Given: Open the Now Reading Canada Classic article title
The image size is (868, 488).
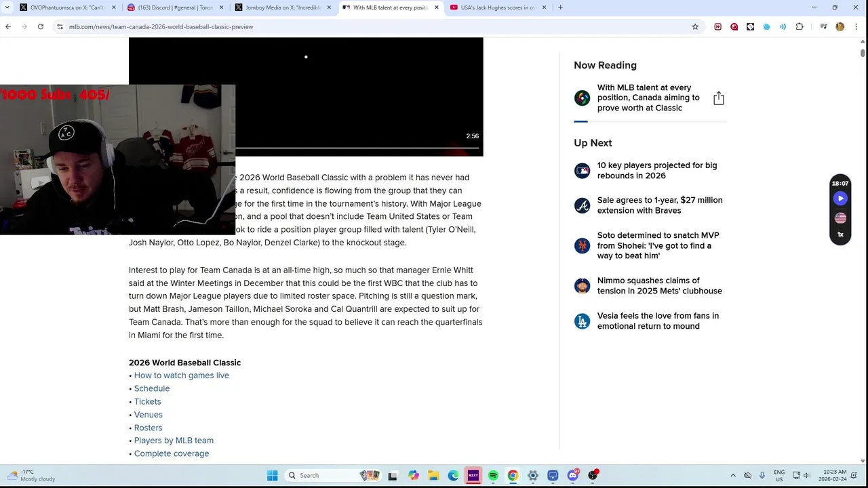Looking at the screenshot, I should point(648,98).
